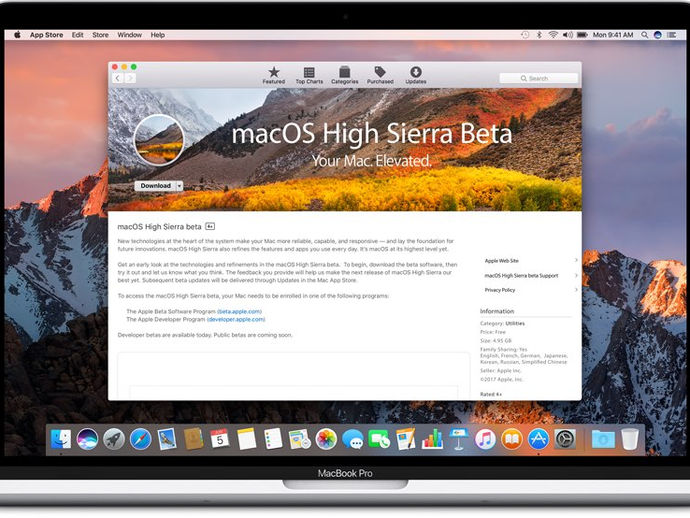Open the volume menu bar icon
This screenshot has width=690, height=518.
[x=568, y=35]
